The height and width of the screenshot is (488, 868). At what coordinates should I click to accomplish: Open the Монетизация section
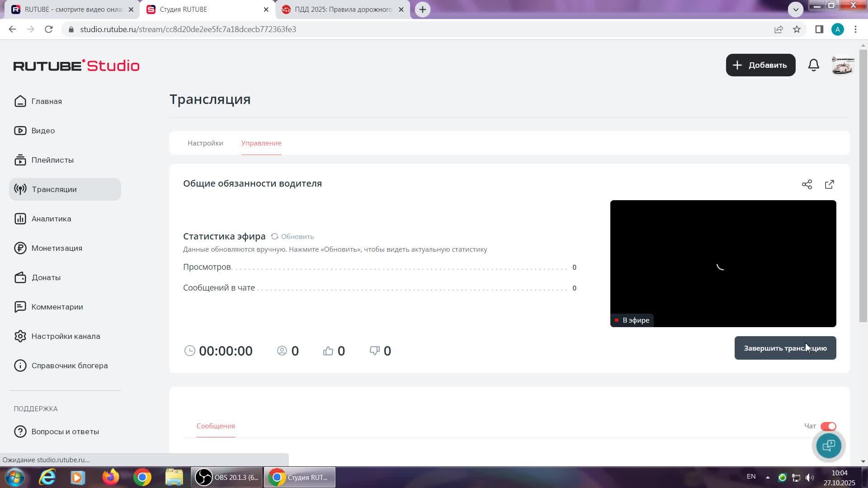tap(57, 248)
